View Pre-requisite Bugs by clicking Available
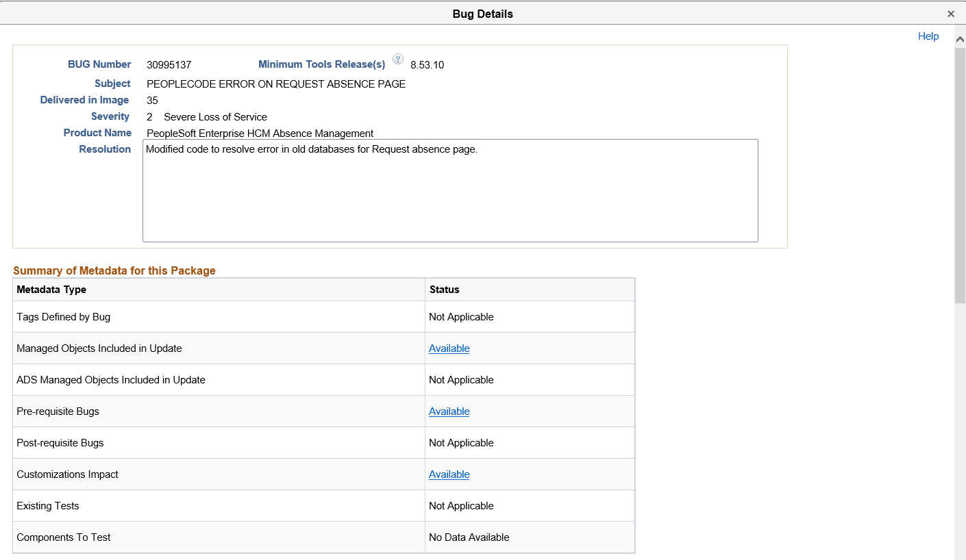This screenshot has height=560, width=966. point(449,411)
